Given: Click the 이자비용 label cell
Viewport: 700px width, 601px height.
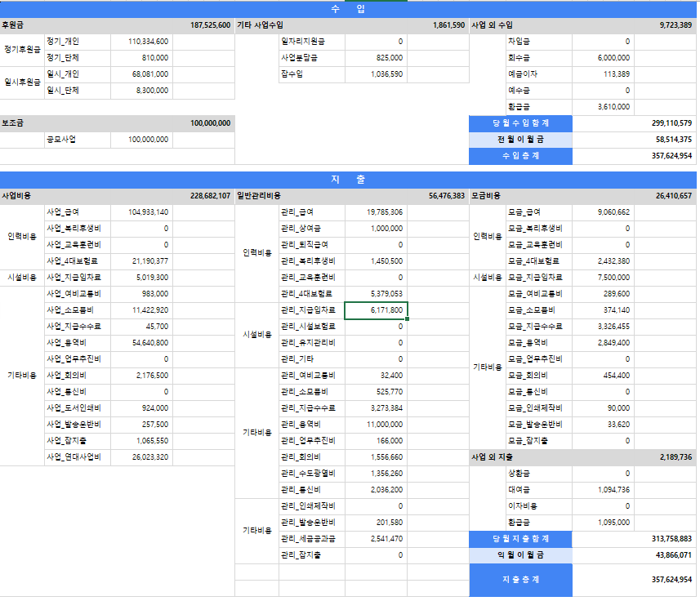Looking at the screenshot, I should (x=539, y=506).
